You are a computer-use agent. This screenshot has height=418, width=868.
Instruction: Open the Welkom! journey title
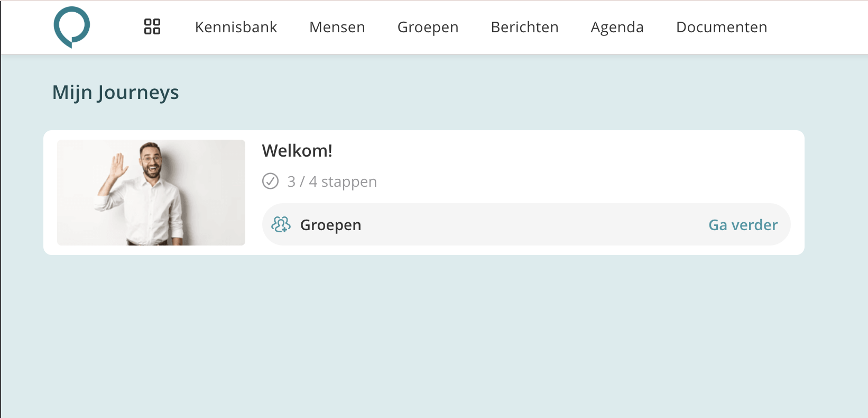coord(297,151)
